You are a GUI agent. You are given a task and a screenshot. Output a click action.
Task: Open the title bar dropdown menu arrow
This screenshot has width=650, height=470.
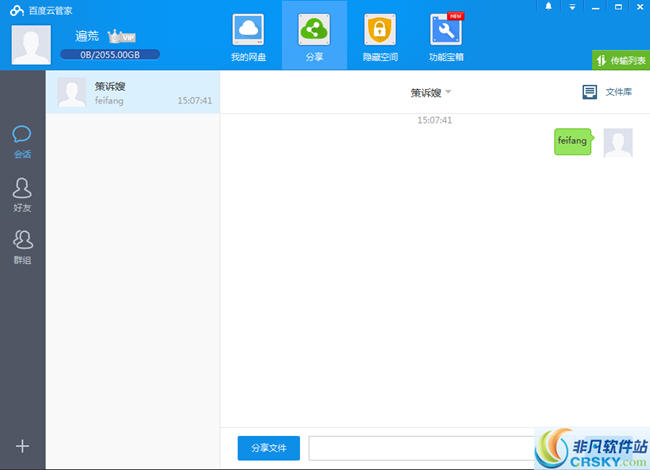coord(572,7)
